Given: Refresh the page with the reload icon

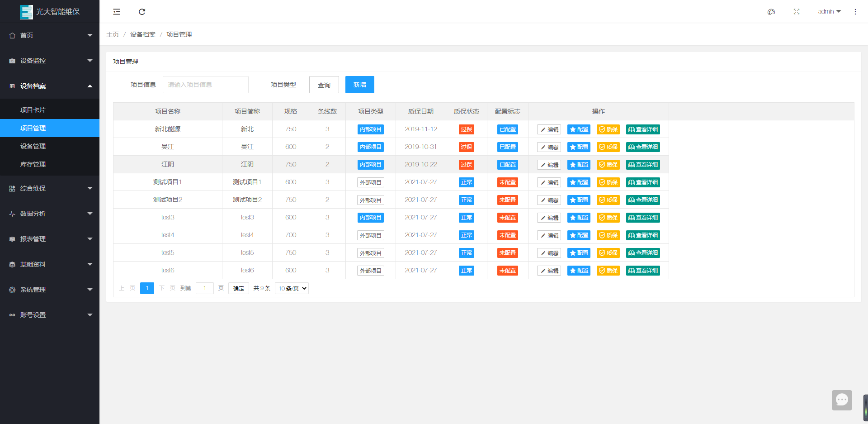Looking at the screenshot, I should pyautogui.click(x=142, y=12).
